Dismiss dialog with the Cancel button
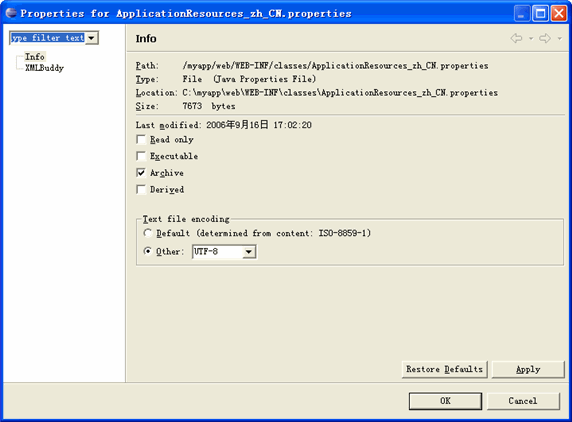The width and height of the screenshot is (572, 422). click(523, 401)
